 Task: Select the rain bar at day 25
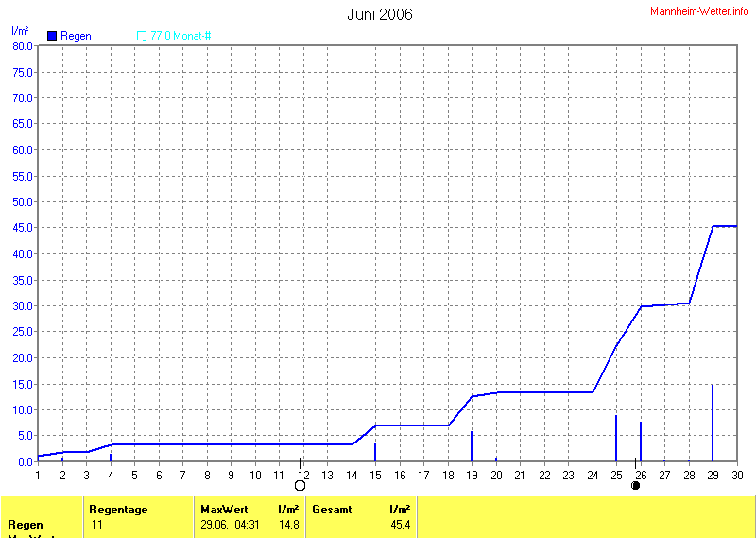[x=616, y=438]
